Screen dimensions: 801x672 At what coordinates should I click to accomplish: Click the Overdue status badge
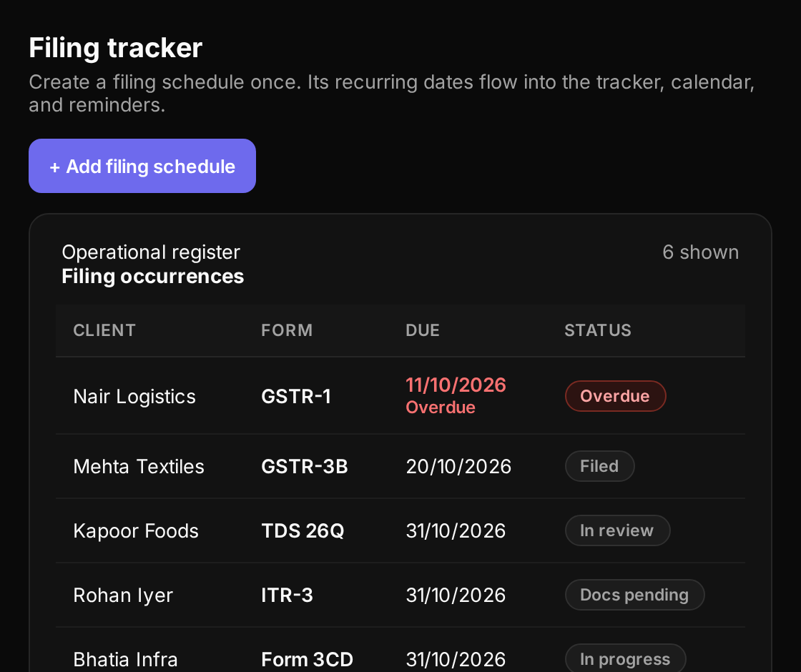[615, 396]
